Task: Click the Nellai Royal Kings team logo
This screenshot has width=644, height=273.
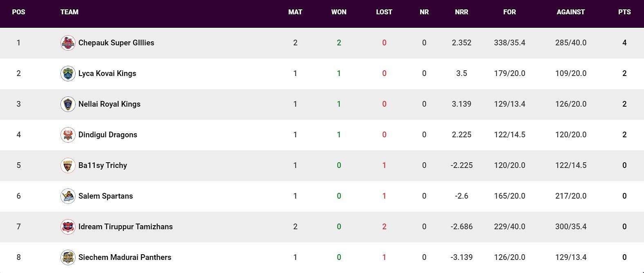Action: [x=68, y=104]
